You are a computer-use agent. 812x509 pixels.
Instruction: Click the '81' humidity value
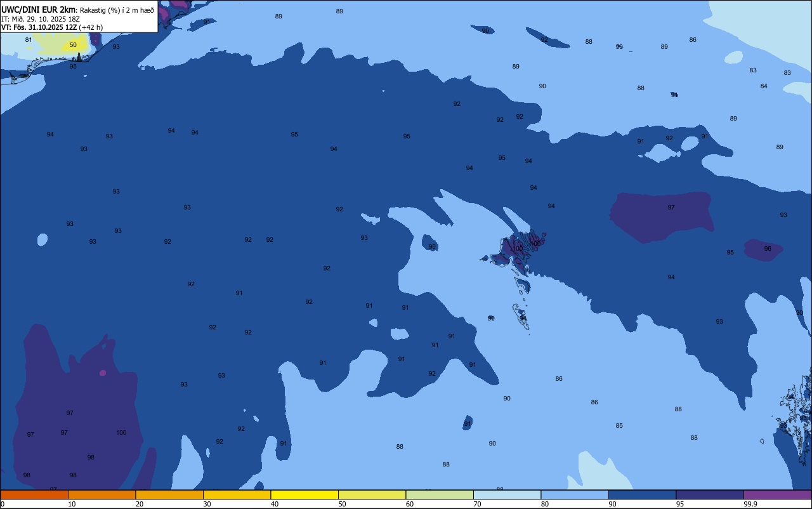point(29,40)
